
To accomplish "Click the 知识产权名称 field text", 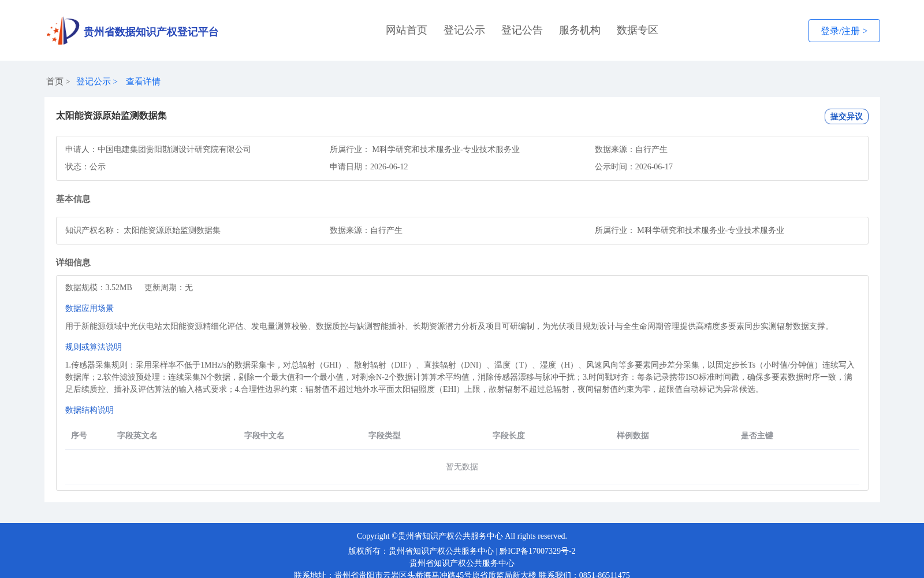I will coord(143,230).
